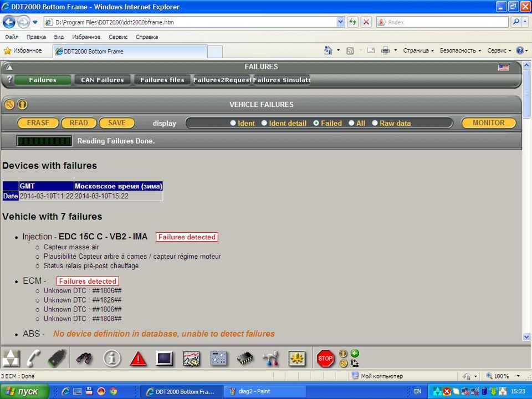Click the Избранное favorites star button
This screenshot has height=399, width=532.
(x=23, y=51)
